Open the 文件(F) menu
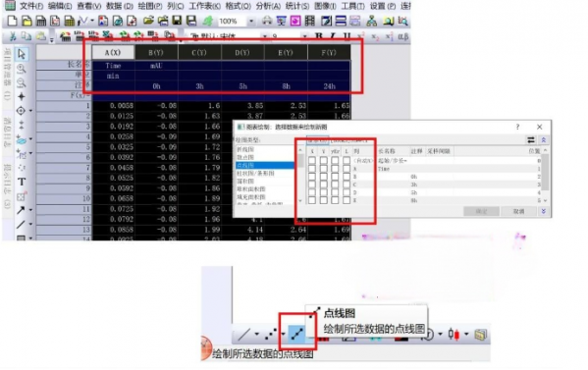Image resolution: width=588 pixels, height=370 pixels. [31, 6]
